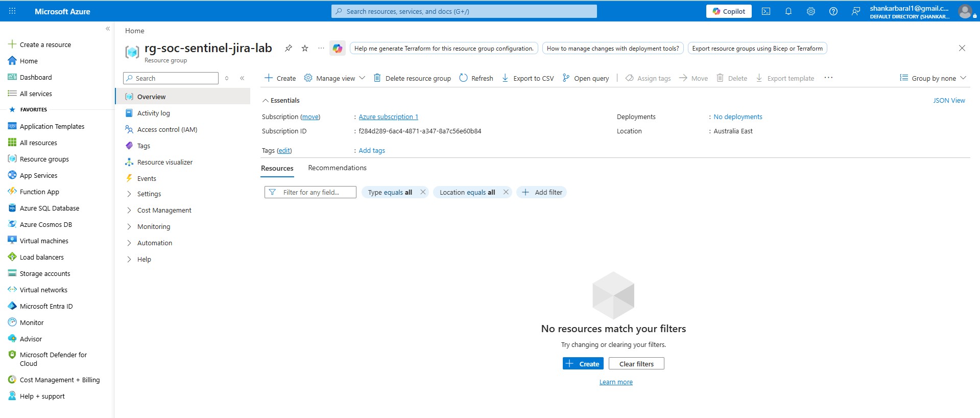Click the feedback icon in header

[x=856, y=11]
